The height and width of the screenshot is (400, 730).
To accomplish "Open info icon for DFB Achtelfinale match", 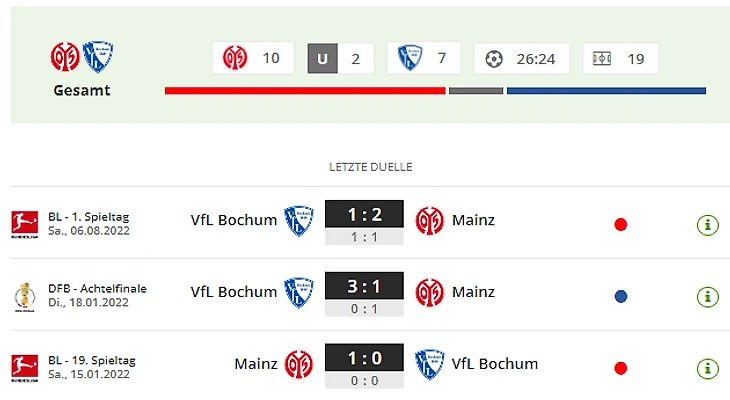I will [x=707, y=296].
